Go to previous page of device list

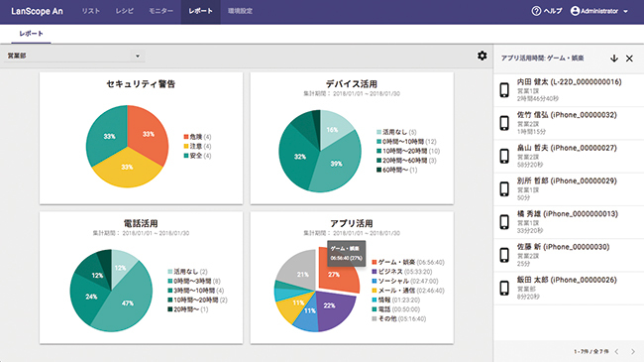[617, 351]
